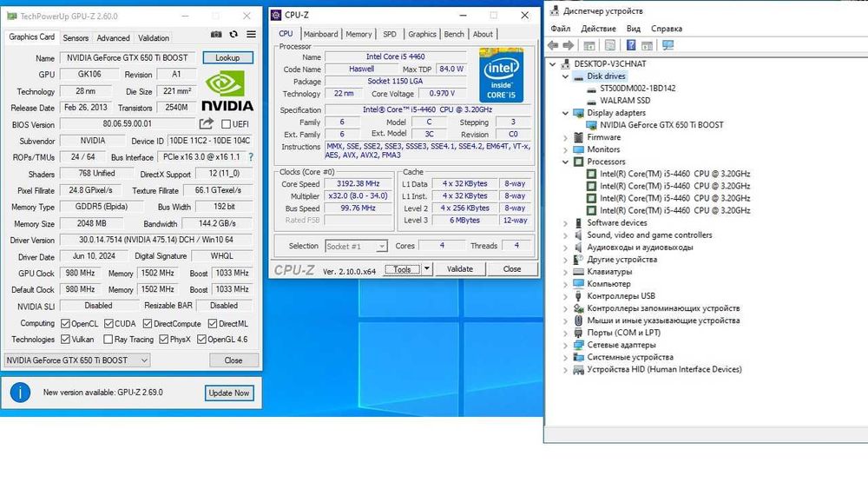The width and height of the screenshot is (868, 489).
Task: Toggle the CUDA checkbox
Action: pyautogui.click(x=108, y=323)
